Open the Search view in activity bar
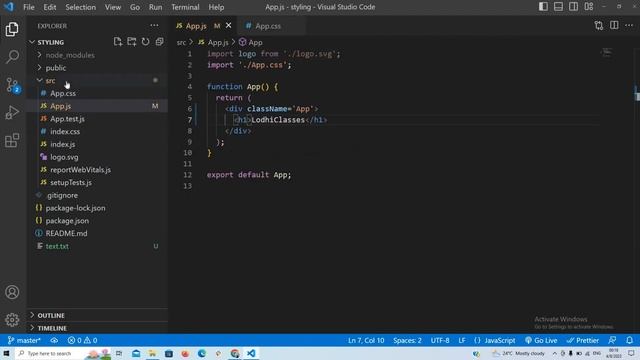Viewport: 640px width, 360px height. pos(12,57)
